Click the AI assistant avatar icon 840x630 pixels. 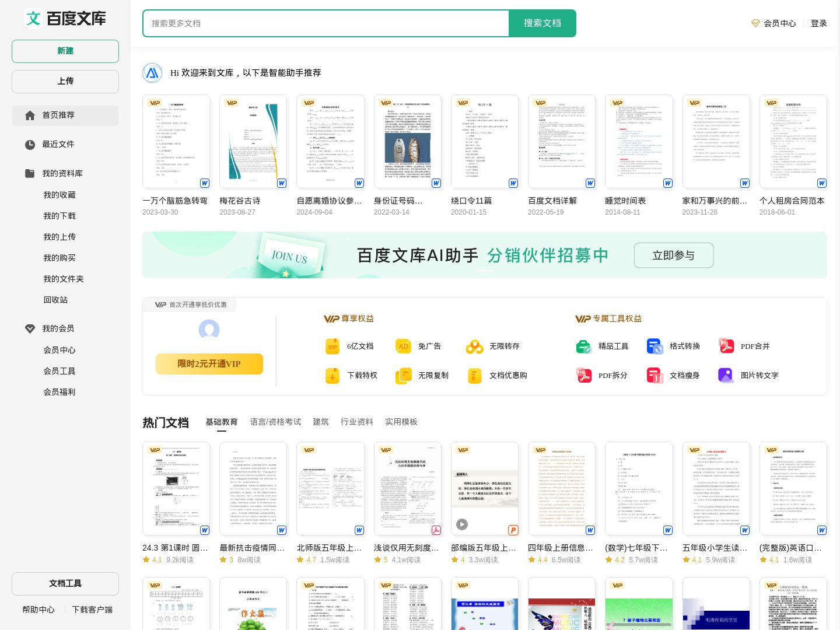152,73
